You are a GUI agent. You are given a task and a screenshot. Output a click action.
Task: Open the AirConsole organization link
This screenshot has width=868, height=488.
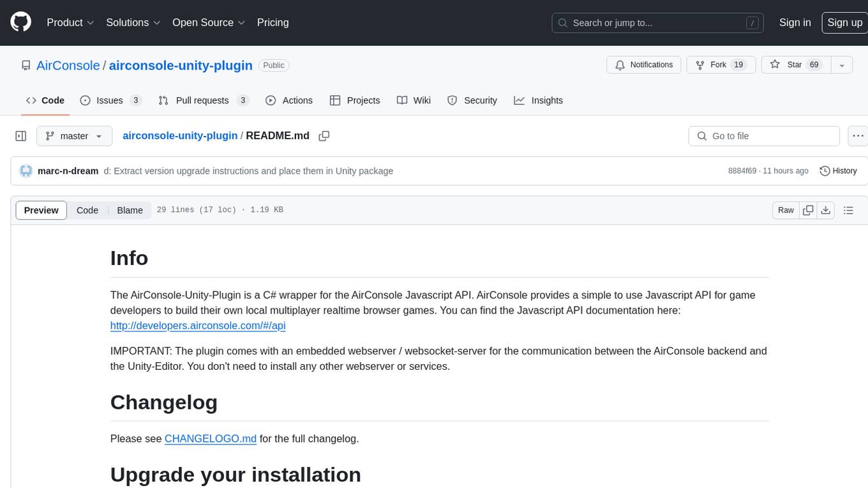(x=68, y=65)
